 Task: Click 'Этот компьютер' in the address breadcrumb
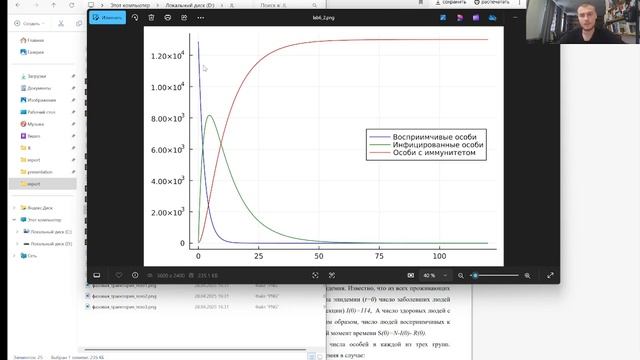(130, 5)
